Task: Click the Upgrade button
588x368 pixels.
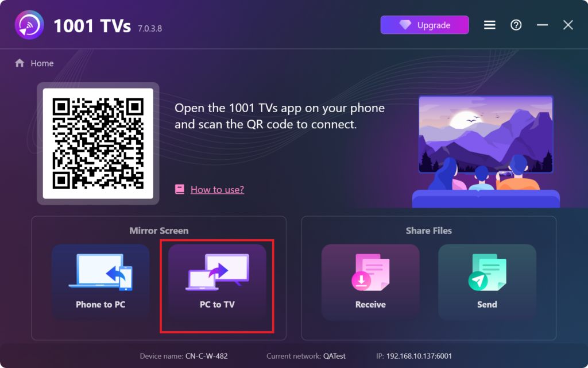Action: pos(424,25)
